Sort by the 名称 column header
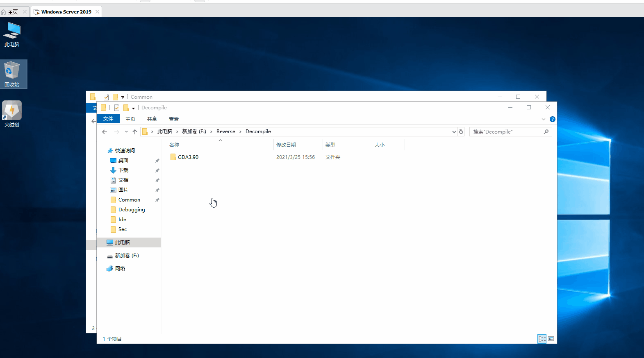The height and width of the screenshot is (358, 644). point(220,145)
